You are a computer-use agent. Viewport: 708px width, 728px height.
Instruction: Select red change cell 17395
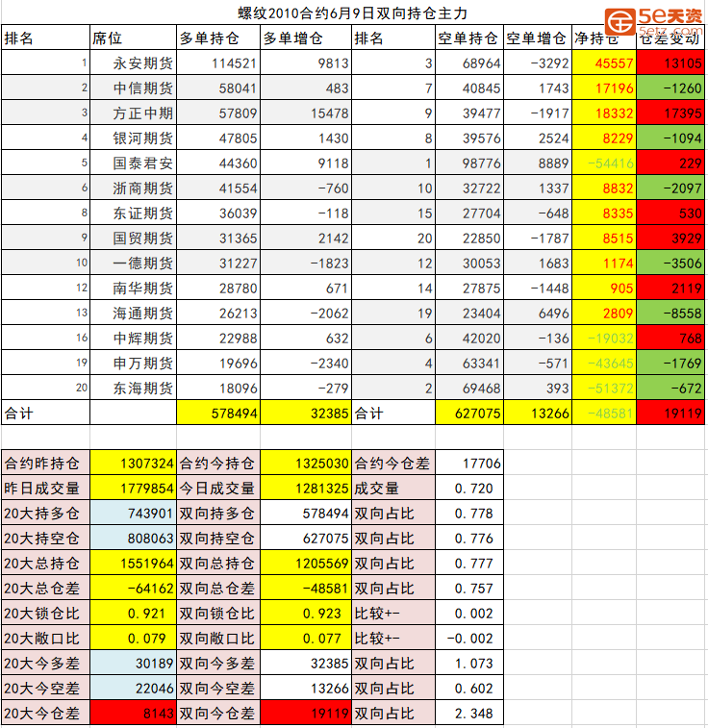pos(670,113)
